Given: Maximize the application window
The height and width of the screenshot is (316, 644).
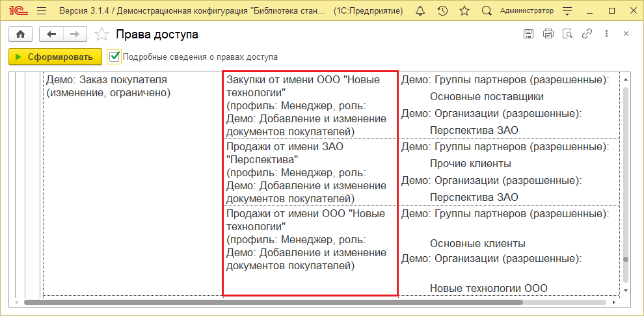Looking at the screenshot, I should click(x=611, y=11).
